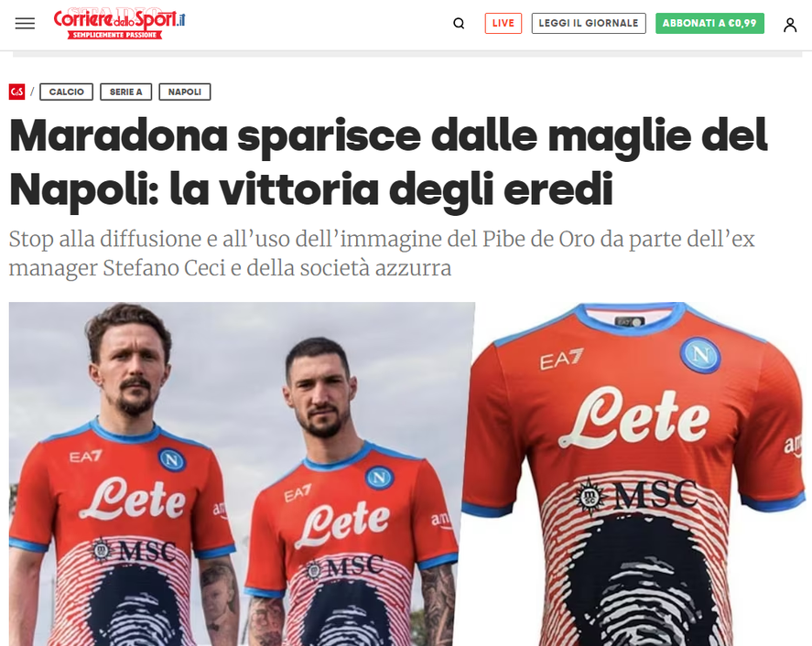Click the Corriere dello Sport logo
The height and width of the screenshot is (646, 812).
click(119, 23)
